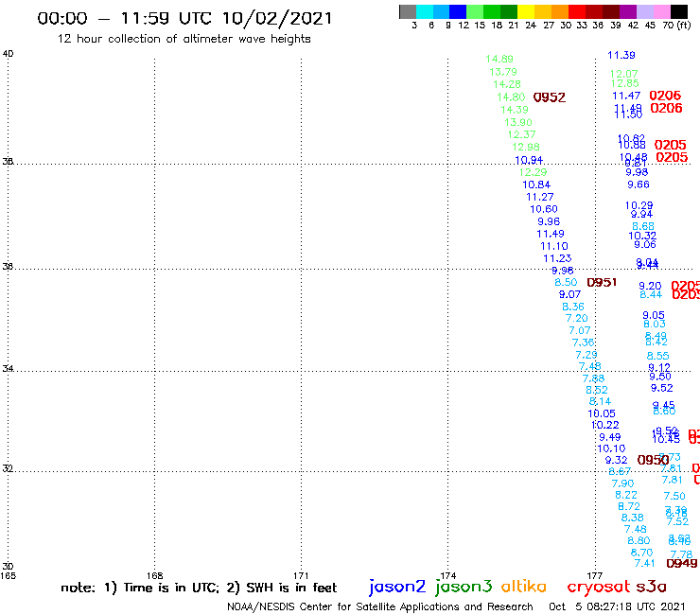Click the '70 (ft)' scale label
Image resolution: width=700 pixels, height=615 pixels.
click(676, 26)
